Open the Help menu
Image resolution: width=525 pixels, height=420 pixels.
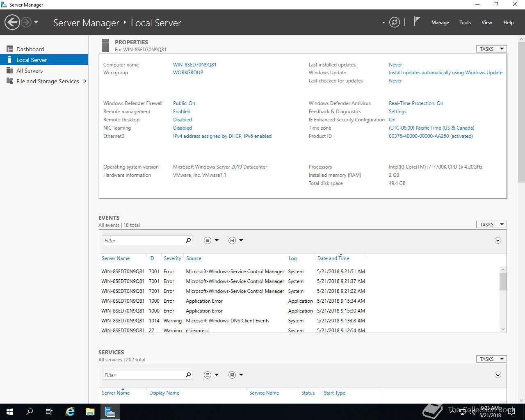click(509, 23)
